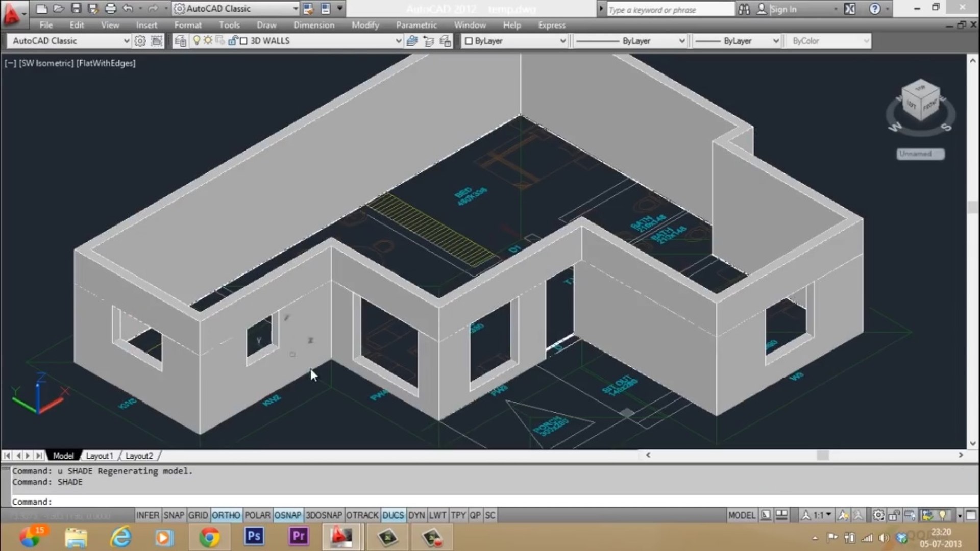980x551 pixels.
Task: Toggle OSNAP object snap mode
Action: click(x=287, y=515)
